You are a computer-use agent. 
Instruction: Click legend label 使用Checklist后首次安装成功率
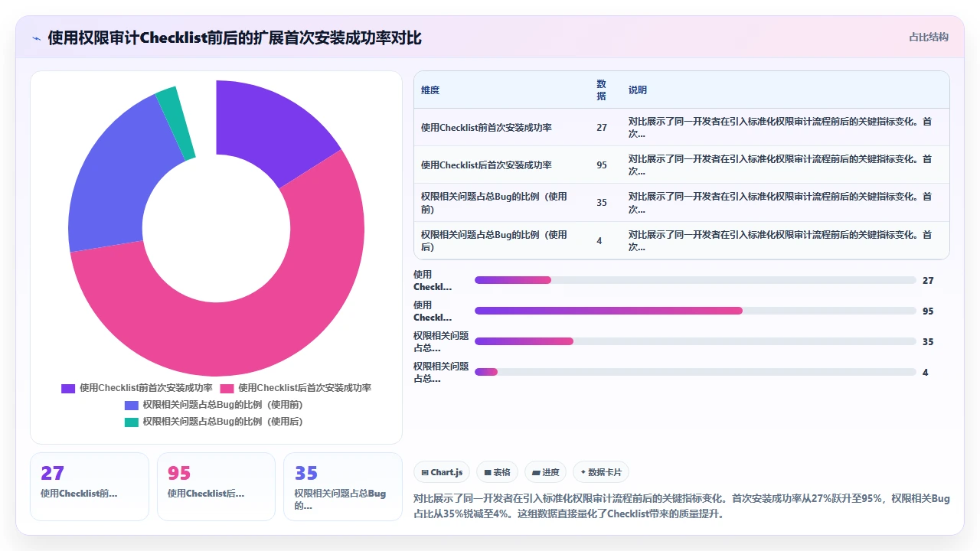[x=305, y=389]
